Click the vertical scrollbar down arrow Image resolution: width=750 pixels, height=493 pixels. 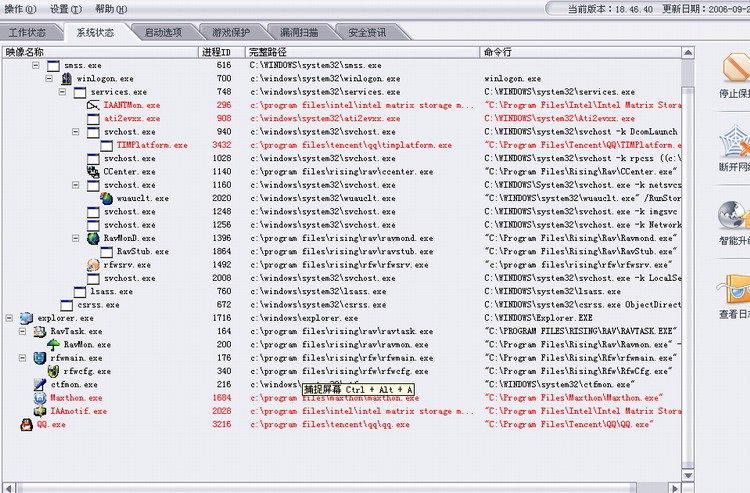pos(688,475)
